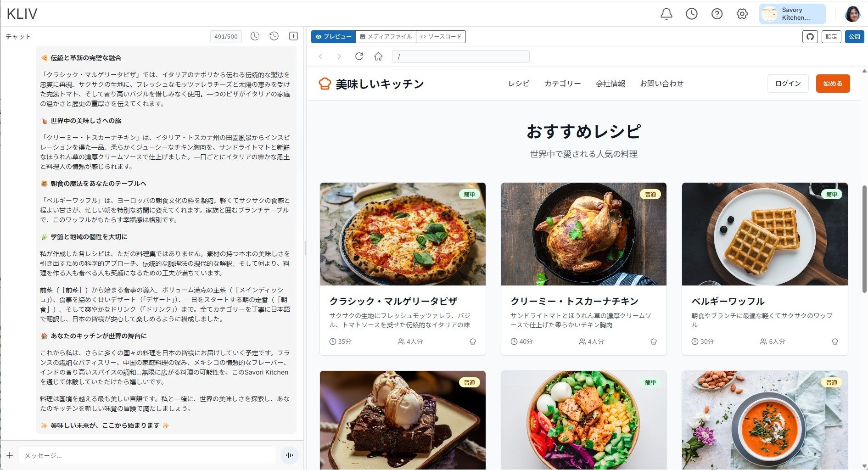Click the 40分 cooking time text
The height and width of the screenshot is (470, 868).
point(526,342)
